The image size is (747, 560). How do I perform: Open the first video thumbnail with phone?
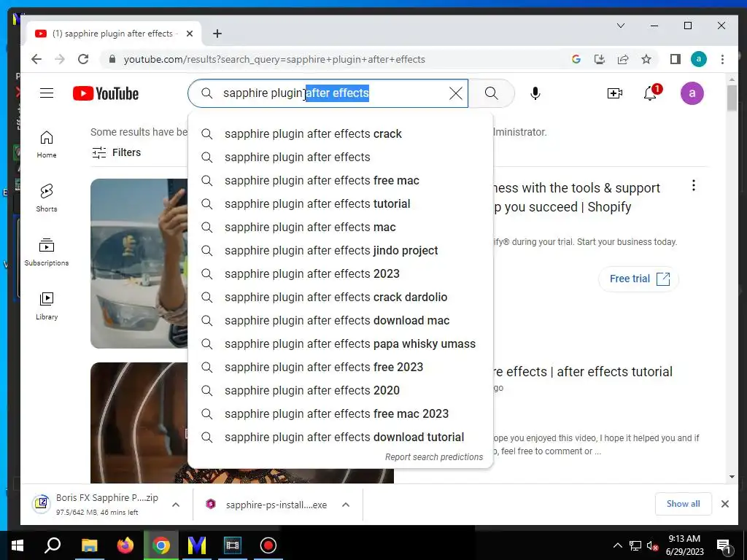[x=139, y=263]
